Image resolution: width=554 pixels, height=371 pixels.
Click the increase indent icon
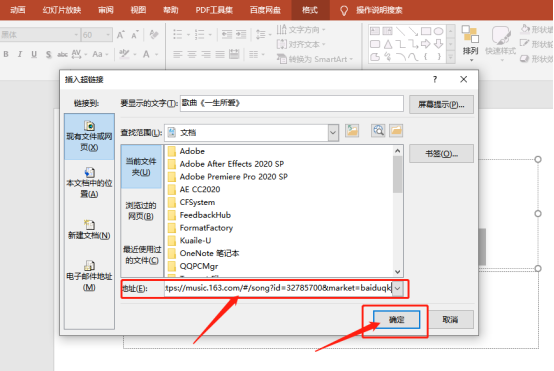pyautogui.click(x=241, y=34)
